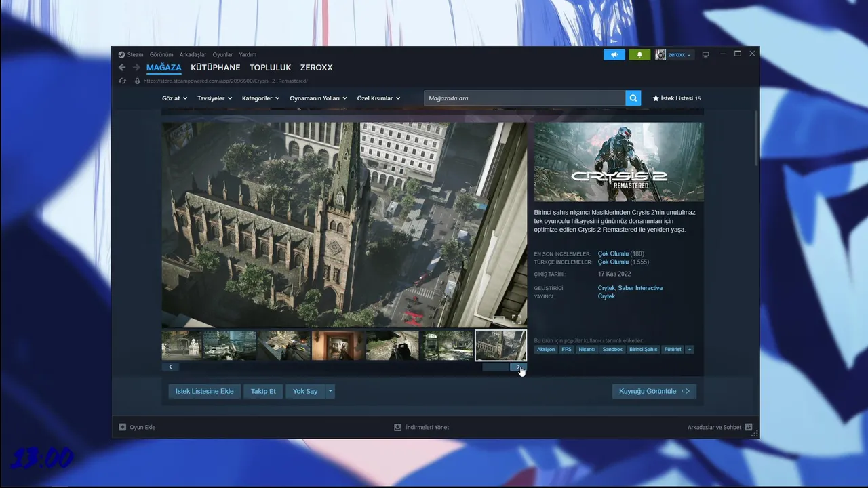Expand the arrow beside Yok Say
The image size is (868, 488).
(x=330, y=391)
